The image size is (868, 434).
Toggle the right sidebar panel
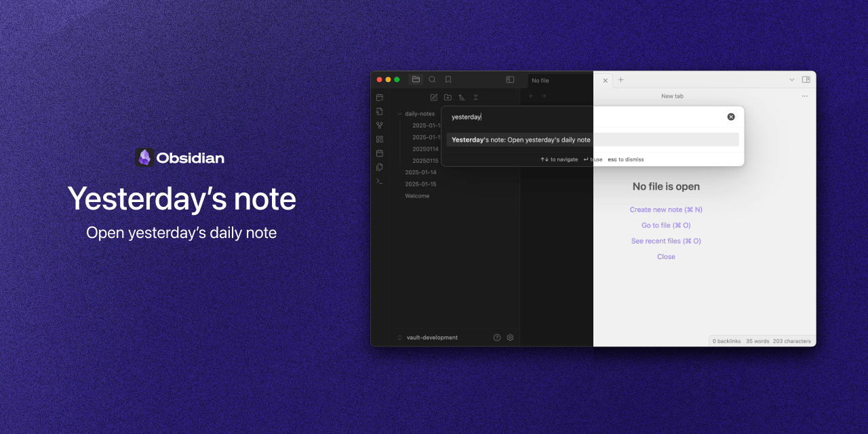point(510,79)
